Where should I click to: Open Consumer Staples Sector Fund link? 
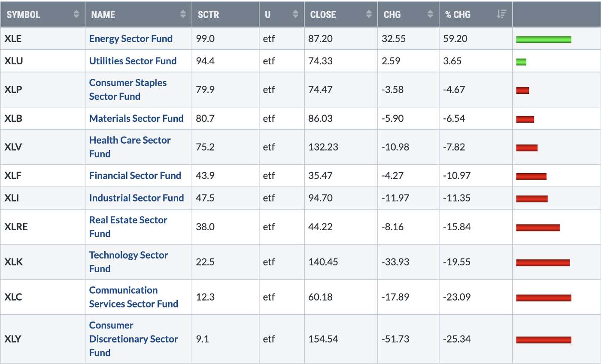point(127,90)
